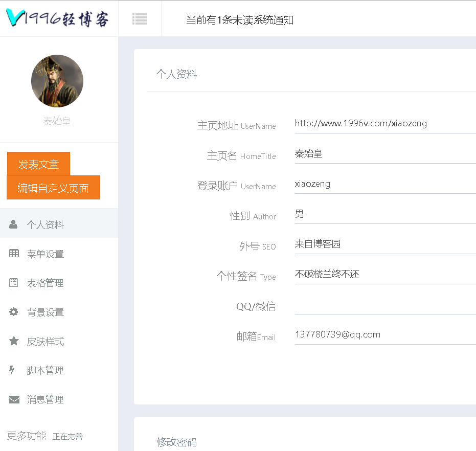Click the list icon beside 表格管理
Viewport: 476px width, 451px height.
click(14, 283)
